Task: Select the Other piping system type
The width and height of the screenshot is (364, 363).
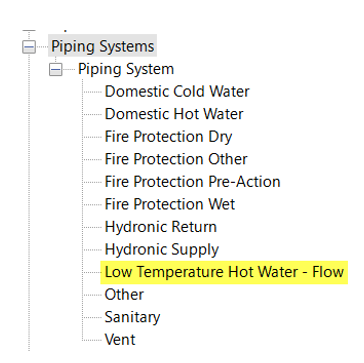Action: tap(124, 295)
